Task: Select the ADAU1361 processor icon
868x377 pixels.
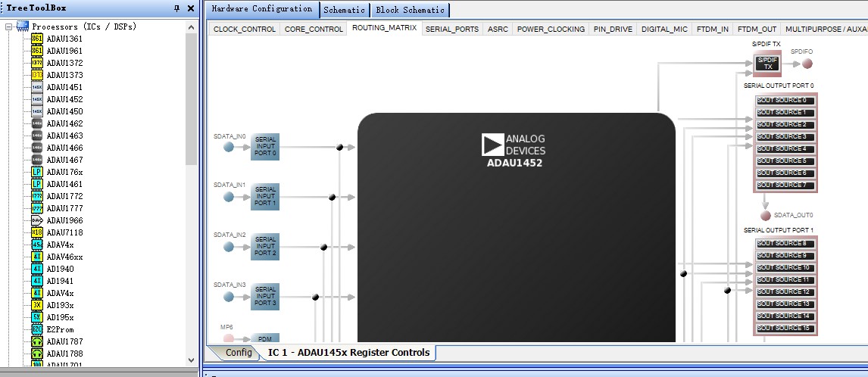Action: 37,39
